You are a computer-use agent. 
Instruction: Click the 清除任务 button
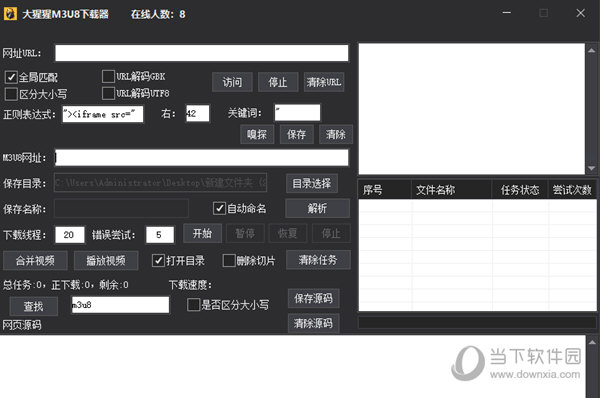(x=318, y=260)
